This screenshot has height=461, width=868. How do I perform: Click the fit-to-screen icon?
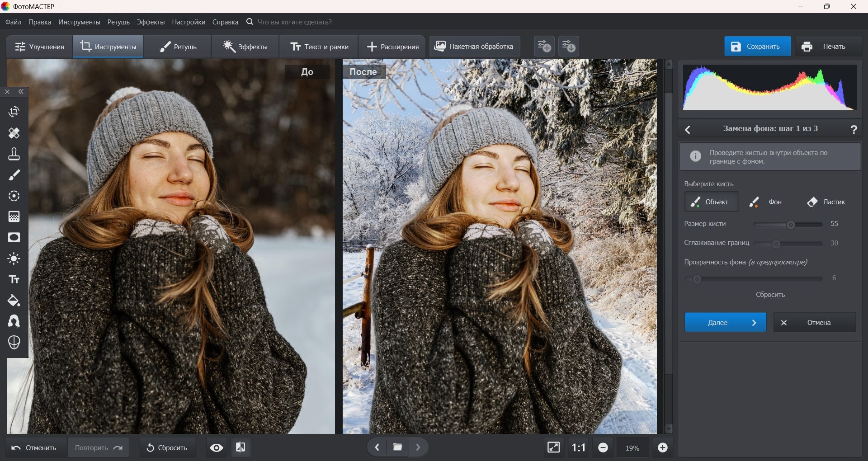(x=553, y=447)
